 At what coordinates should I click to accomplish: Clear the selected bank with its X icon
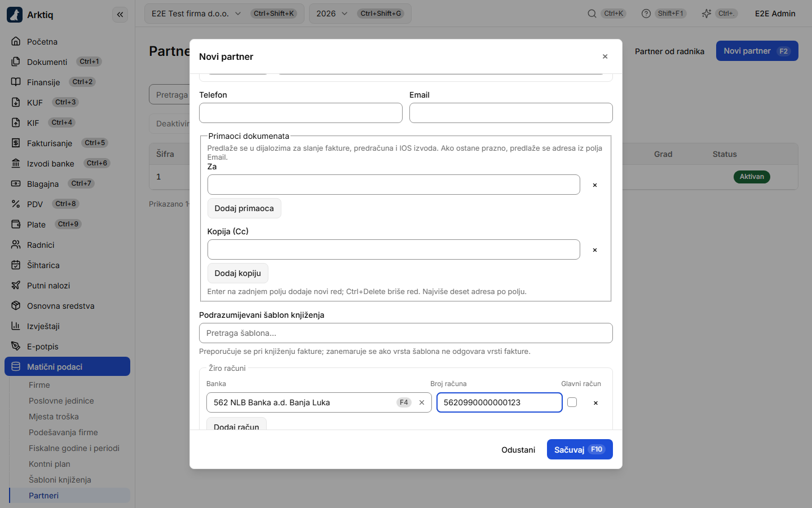click(x=422, y=402)
